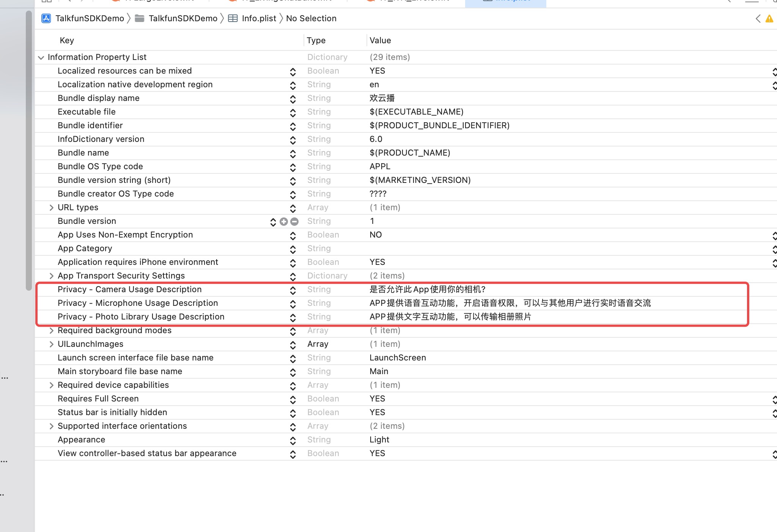
Task: Open value dropdown for Status bar is initially hidden
Action: (x=774, y=413)
